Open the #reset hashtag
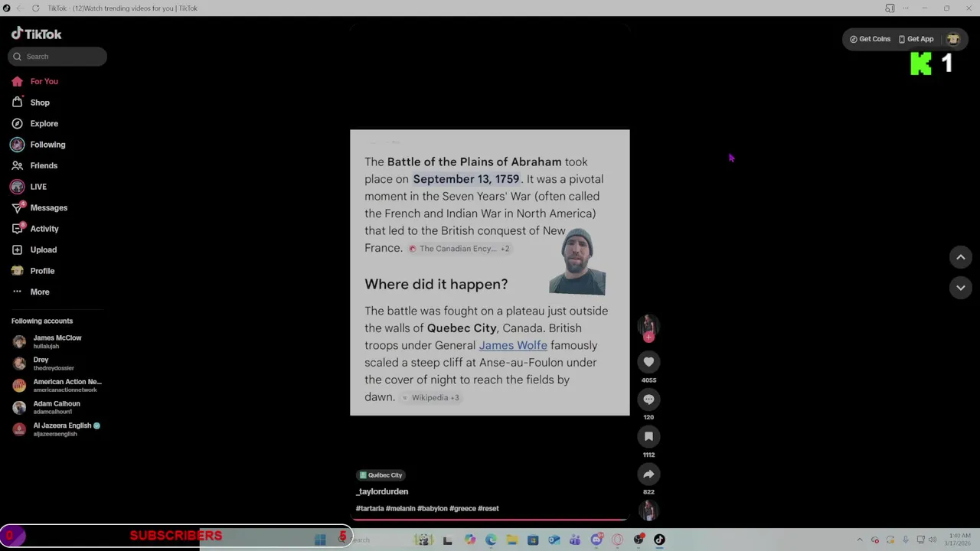 [x=488, y=508]
